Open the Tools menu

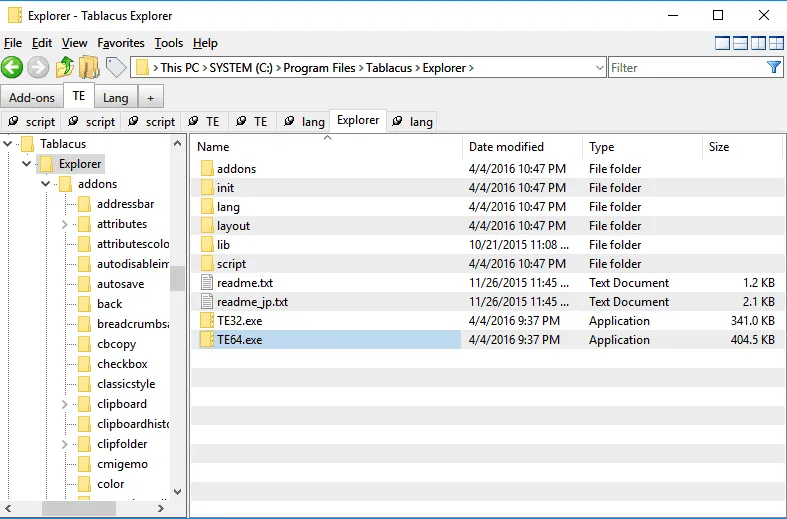tap(169, 43)
